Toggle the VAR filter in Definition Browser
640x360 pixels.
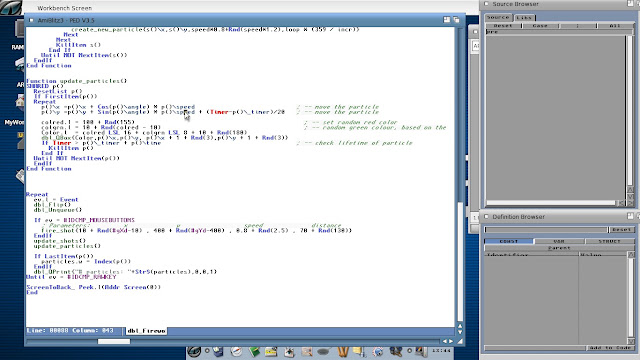point(559,241)
